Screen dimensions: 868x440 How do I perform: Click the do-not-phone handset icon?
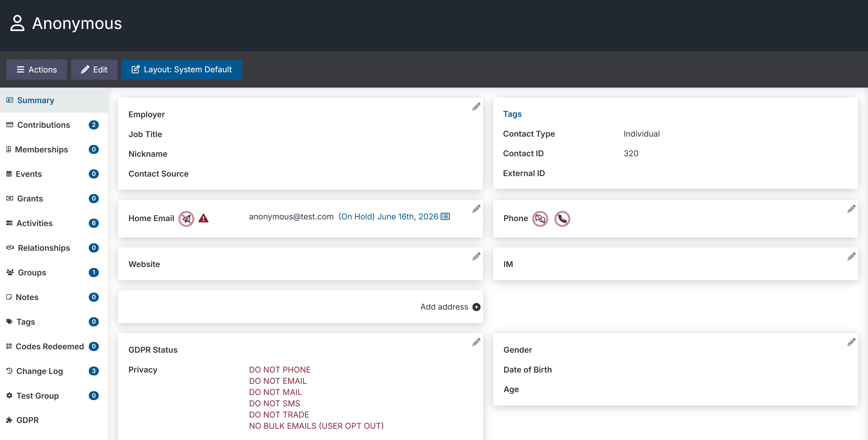point(562,219)
